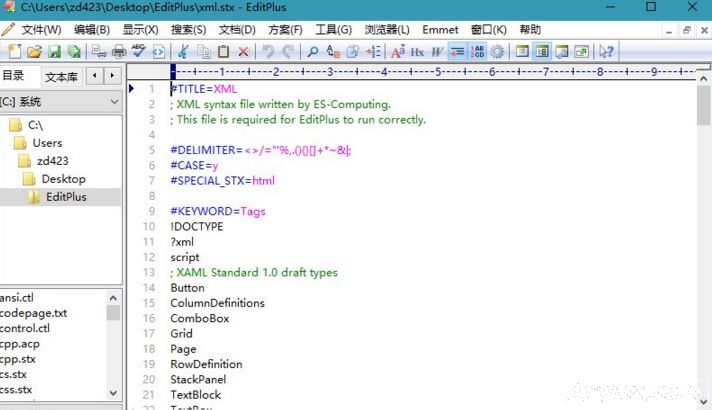Open the 窗口(K) menu

[x=489, y=30]
